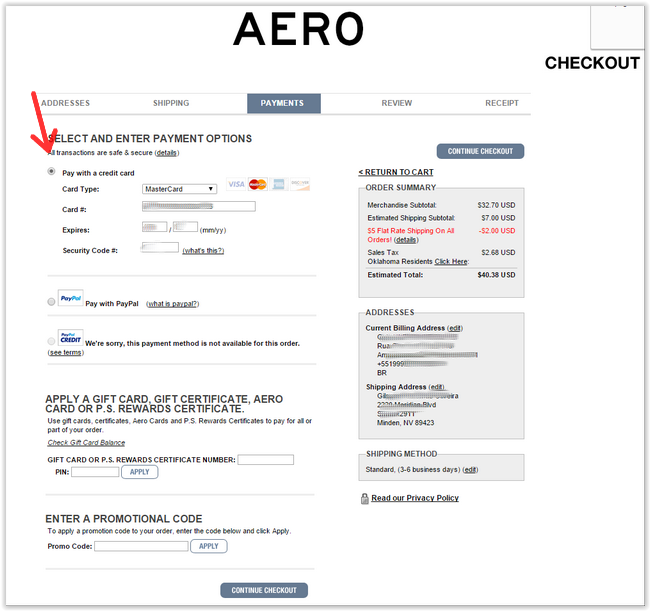Click the expiration year field

pos(185,227)
